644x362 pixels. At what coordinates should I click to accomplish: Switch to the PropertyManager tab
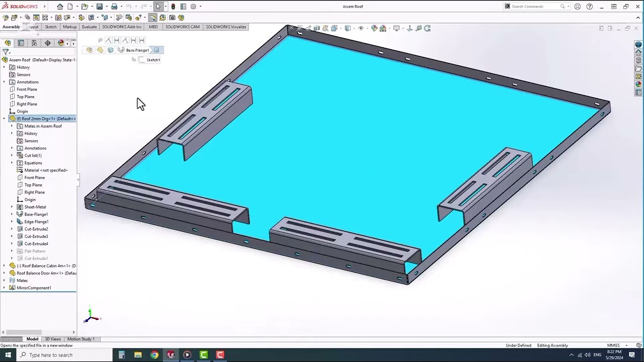pyautogui.click(x=21, y=43)
